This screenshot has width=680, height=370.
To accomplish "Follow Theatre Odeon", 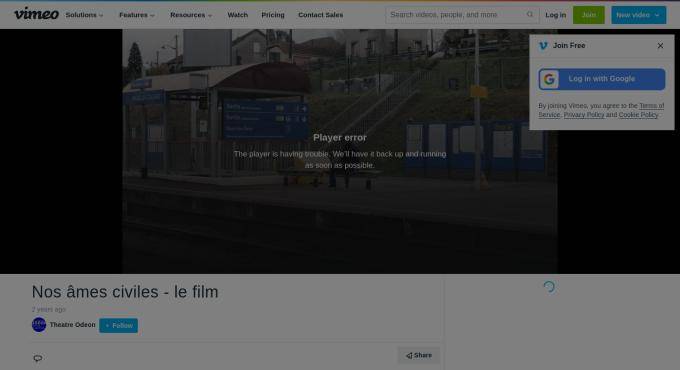I will pos(118,325).
